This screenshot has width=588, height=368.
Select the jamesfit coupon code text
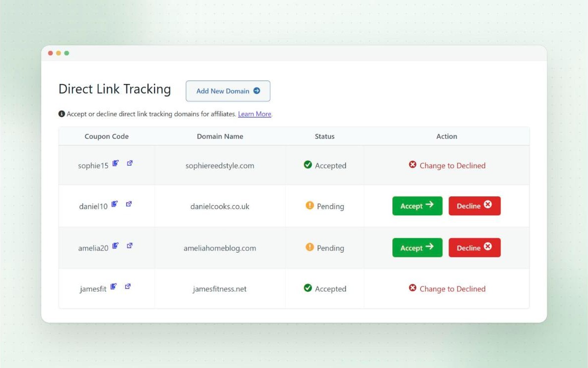93,289
